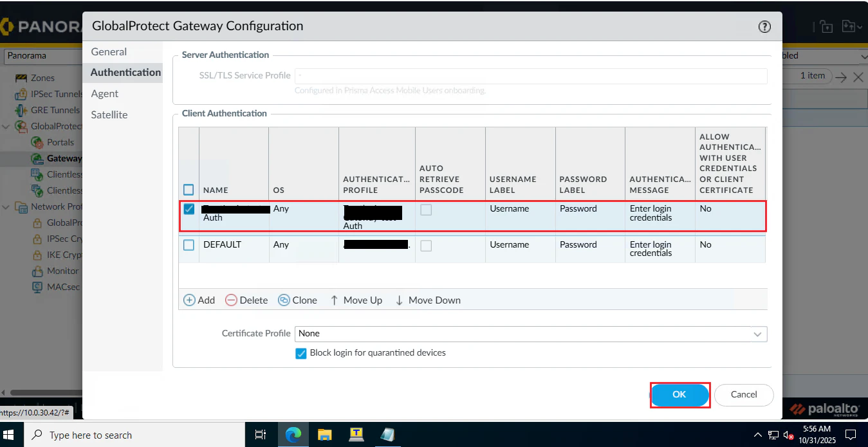Click the config lock icon in Panorama header

click(826, 26)
